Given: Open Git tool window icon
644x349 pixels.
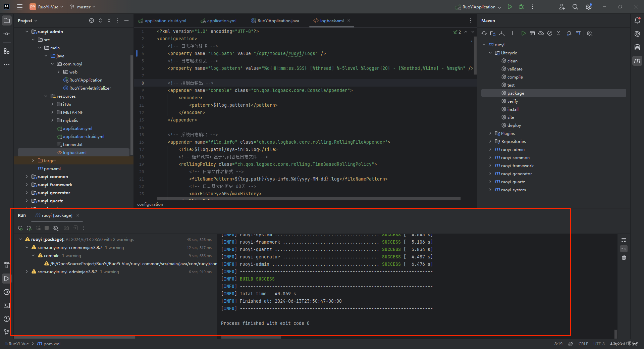Looking at the screenshot, I should click(x=7, y=332).
